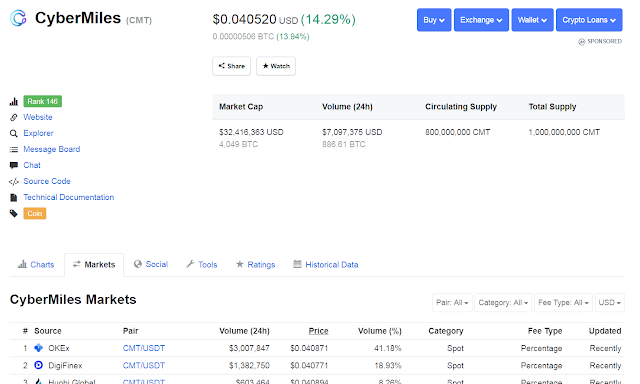Expand the Crypto Loans dropdown
Image resolution: width=640 pixels, height=384 pixels.
click(589, 20)
